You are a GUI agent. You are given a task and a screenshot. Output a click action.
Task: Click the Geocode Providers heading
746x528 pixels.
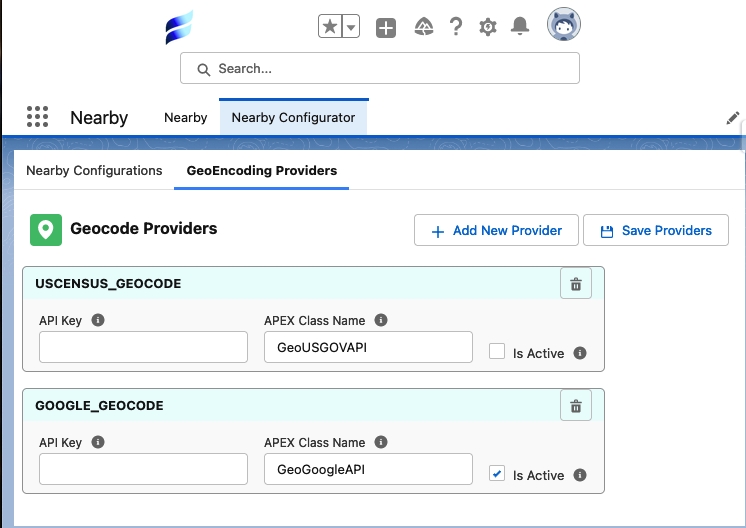144,228
